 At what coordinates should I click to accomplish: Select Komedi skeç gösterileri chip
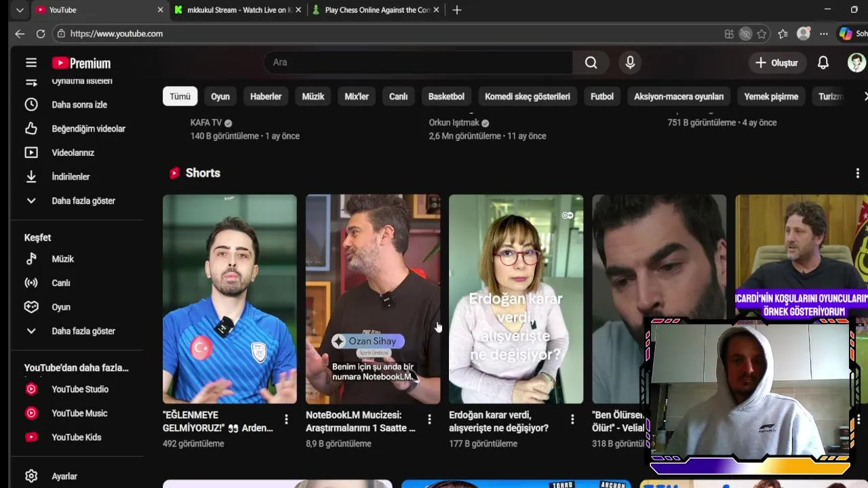click(x=528, y=96)
